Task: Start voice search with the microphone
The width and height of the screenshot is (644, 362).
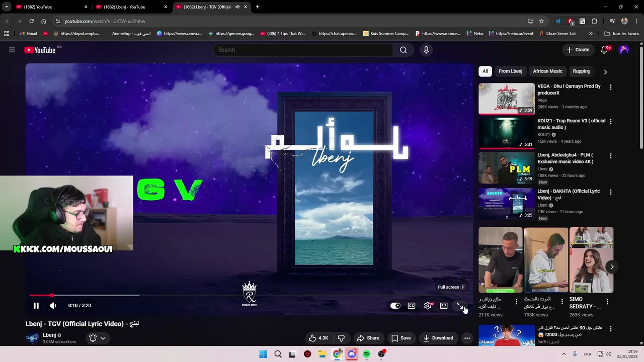Action: pyautogui.click(x=426, y=50)
